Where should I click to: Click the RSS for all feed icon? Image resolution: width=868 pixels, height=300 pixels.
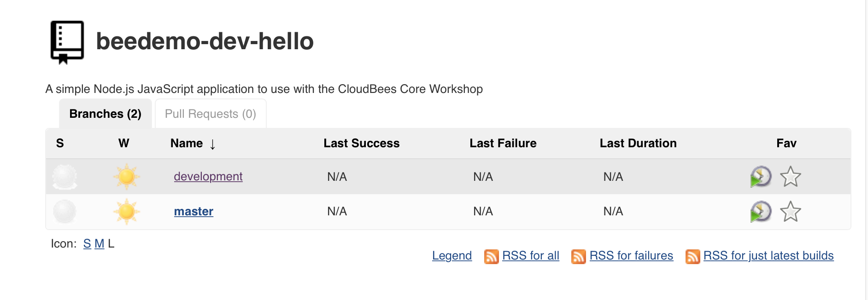click(492, 256)
